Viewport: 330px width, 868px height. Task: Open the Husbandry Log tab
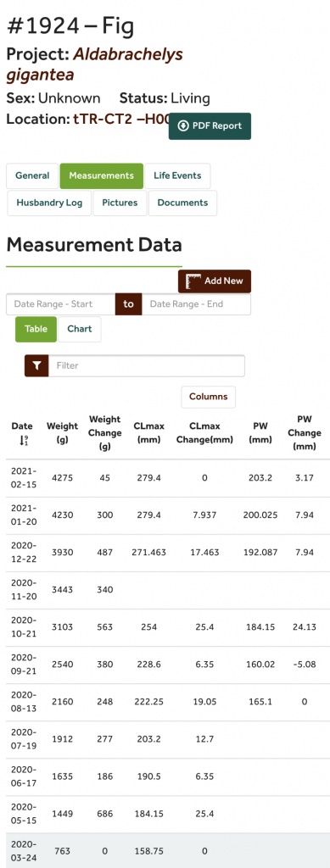pyautogui.click(x=49, y=203)
